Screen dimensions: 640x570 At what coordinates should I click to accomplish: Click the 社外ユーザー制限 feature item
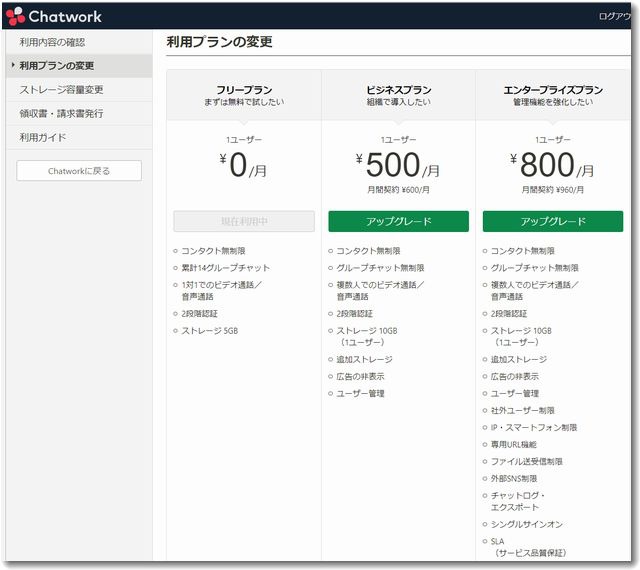tap(522, 410)
